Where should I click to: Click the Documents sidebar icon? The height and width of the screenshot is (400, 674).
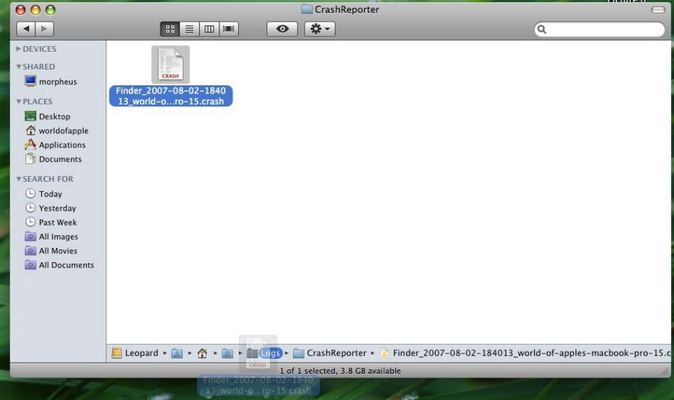click(30, 159)
